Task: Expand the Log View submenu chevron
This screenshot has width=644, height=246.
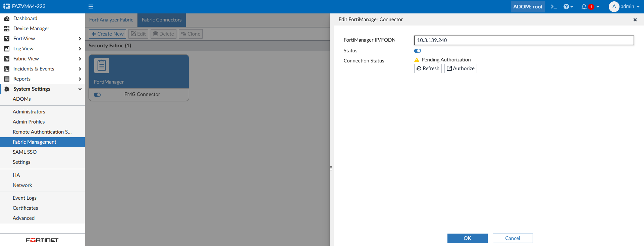Action: click(x=80, y=49)
